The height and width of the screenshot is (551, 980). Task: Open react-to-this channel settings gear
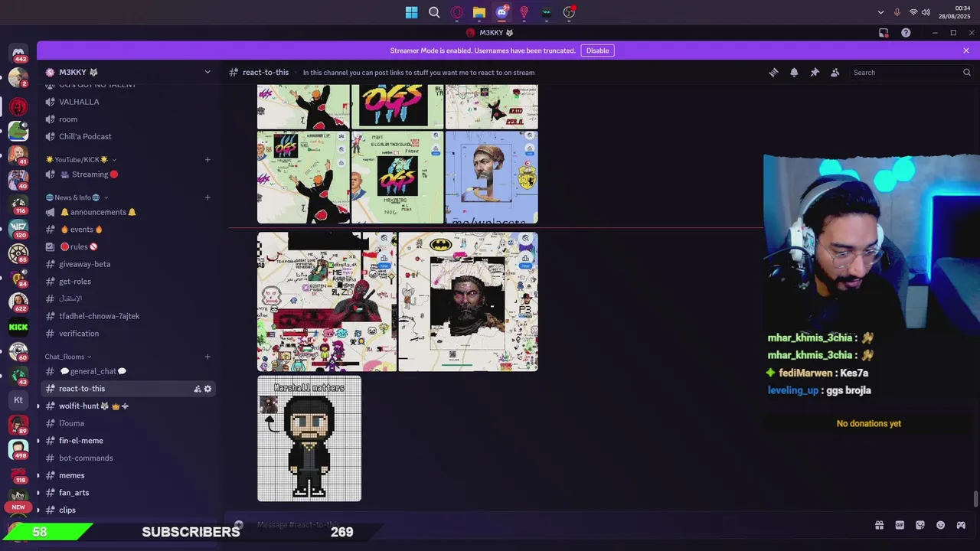coord(207,389)
